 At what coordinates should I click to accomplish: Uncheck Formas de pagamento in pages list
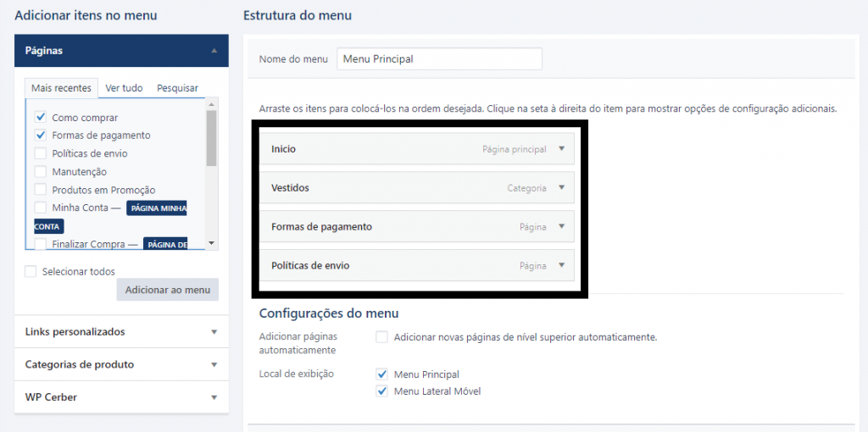(x=41, y=135)
